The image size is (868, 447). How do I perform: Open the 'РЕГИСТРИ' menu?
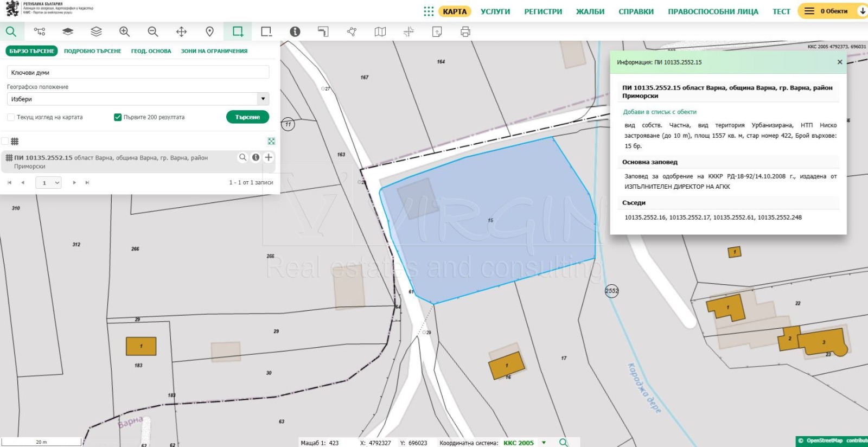543,11
